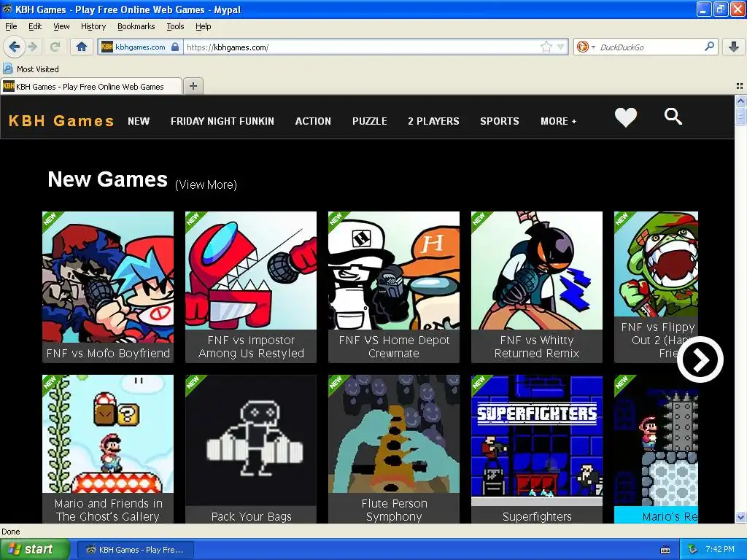Select the KBH Games browser tab

[x=91, y=86]
